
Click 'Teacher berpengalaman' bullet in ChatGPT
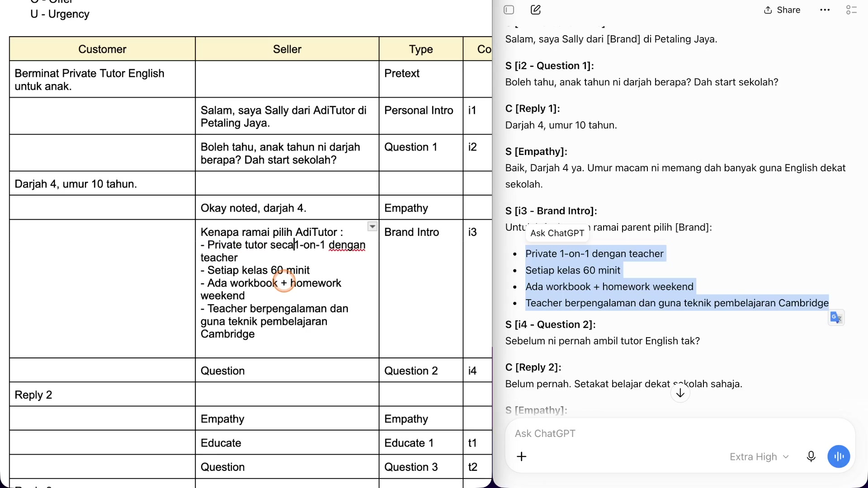(677, 303)
